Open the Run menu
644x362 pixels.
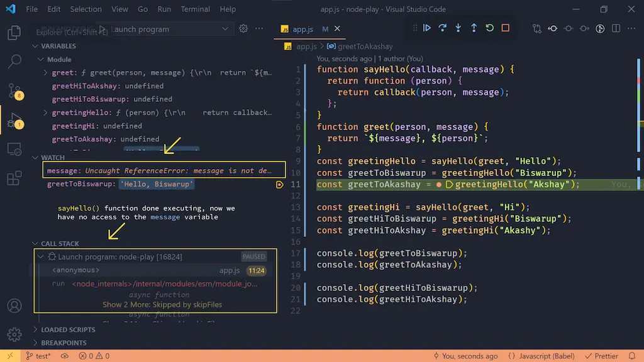pos(164,9)
